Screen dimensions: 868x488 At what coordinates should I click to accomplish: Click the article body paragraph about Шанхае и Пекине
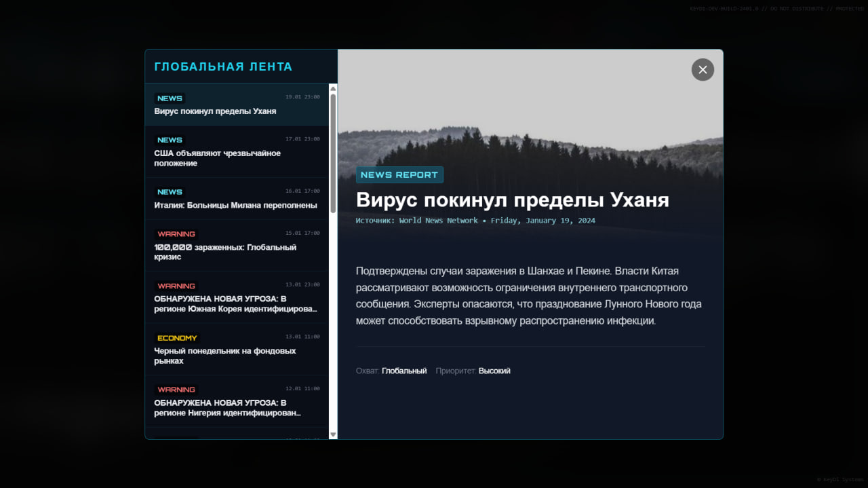[x=529, y=296]
